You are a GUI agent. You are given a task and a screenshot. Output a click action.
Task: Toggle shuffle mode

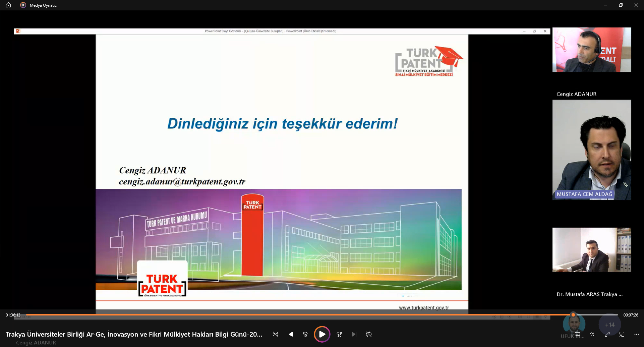276,334
